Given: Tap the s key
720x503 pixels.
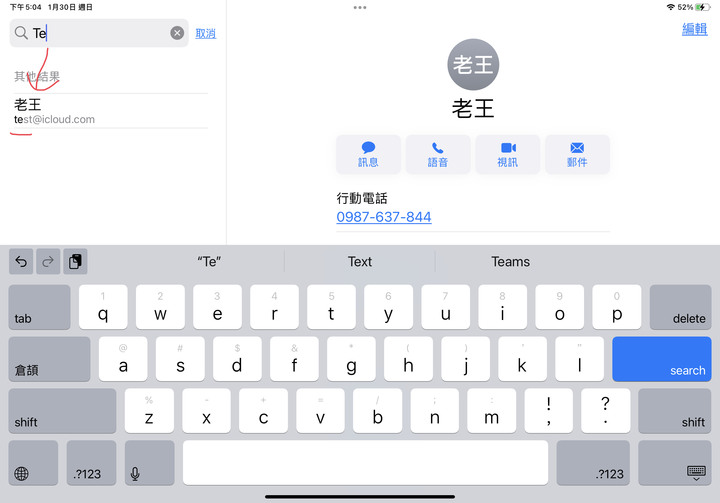Looking at the screenshot, I should coord(180,359).
